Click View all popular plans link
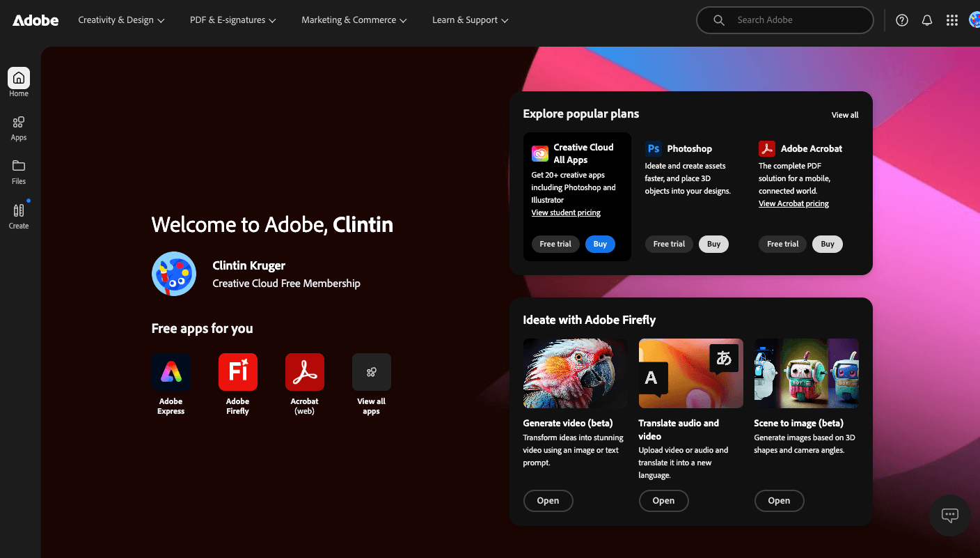The height and width of the screenshot is (558, 980). point(845,115)
